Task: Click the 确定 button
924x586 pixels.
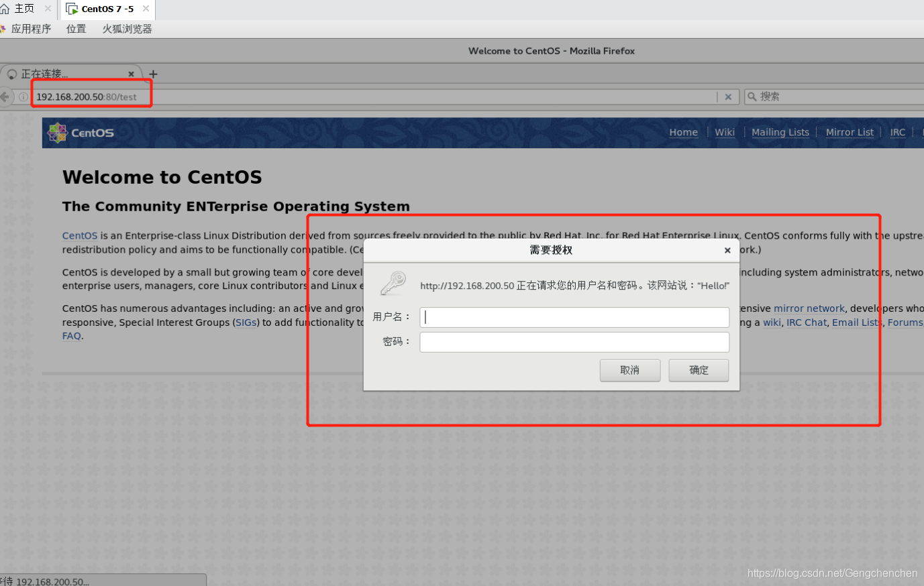Action: point(699,370)
